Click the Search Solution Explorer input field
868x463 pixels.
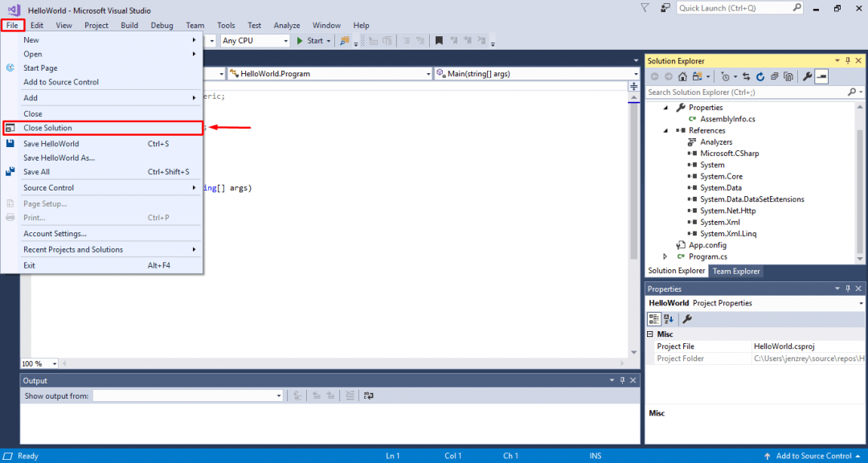[x=747, y=92]
